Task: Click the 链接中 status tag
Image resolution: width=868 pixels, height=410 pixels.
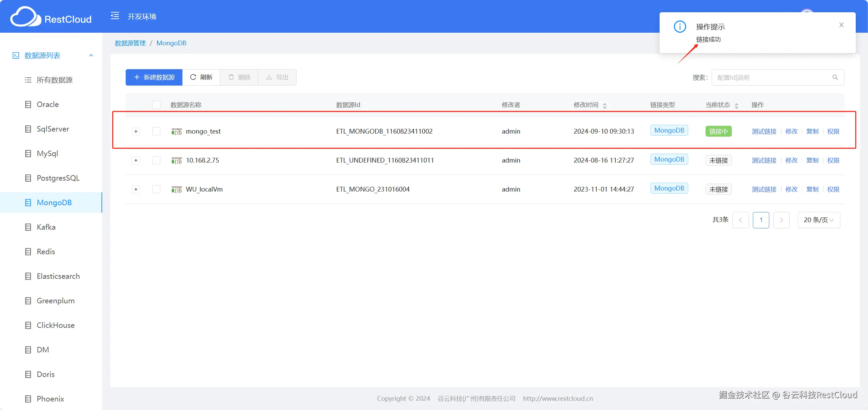Action: pos(719,131)
